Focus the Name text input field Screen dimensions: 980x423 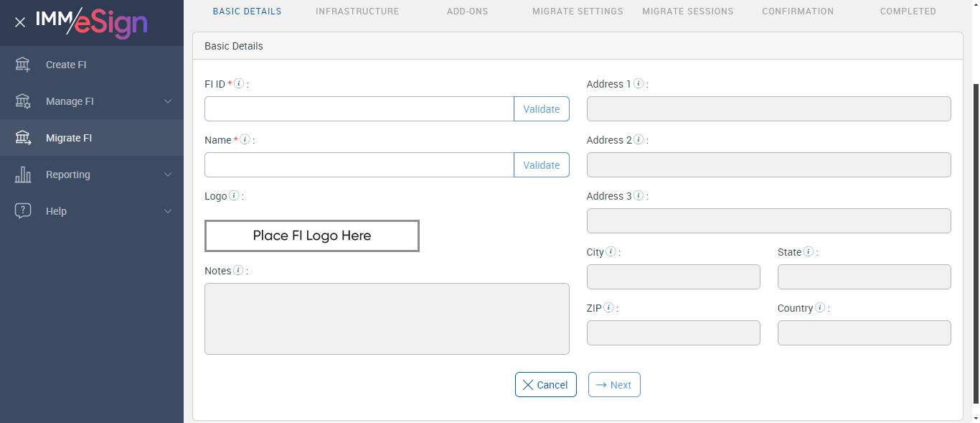click(x=359, y=165)
